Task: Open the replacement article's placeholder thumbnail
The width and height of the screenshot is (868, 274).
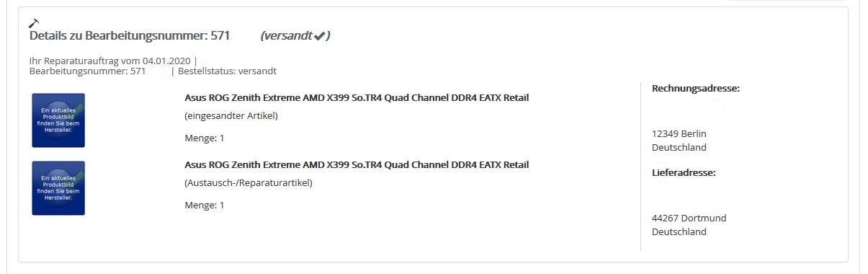Action: (x=58, y=187)
